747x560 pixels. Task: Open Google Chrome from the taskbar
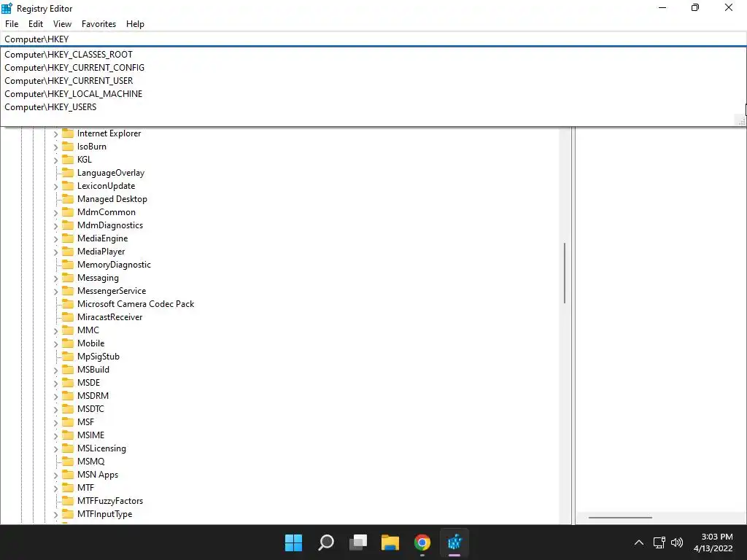(422, 542)
